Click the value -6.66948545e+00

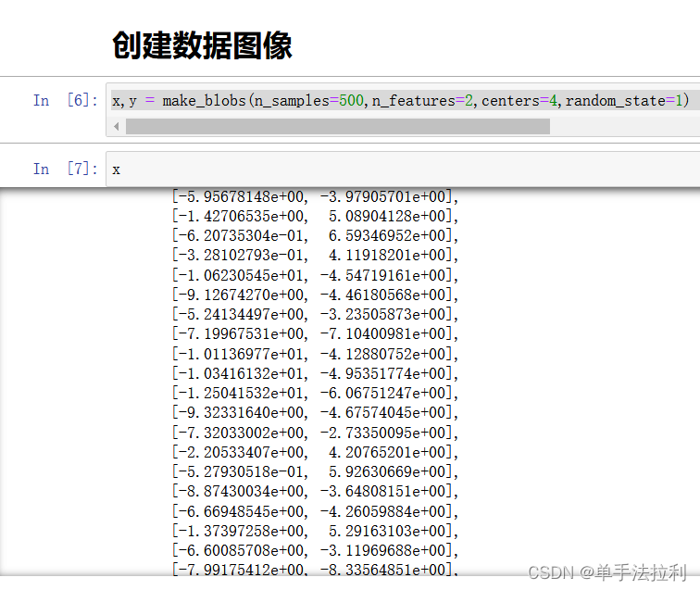pyautogui.click(x=241, y=511)
